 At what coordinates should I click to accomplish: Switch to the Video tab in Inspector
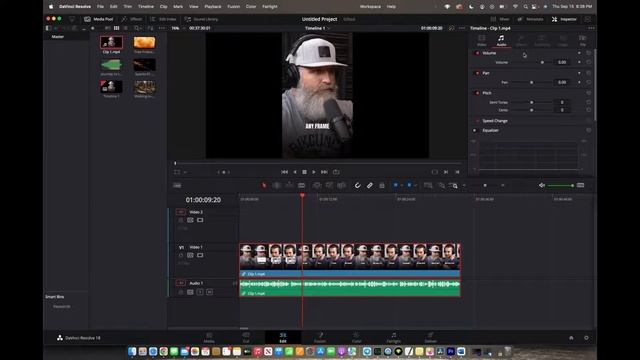coord(482,40)
